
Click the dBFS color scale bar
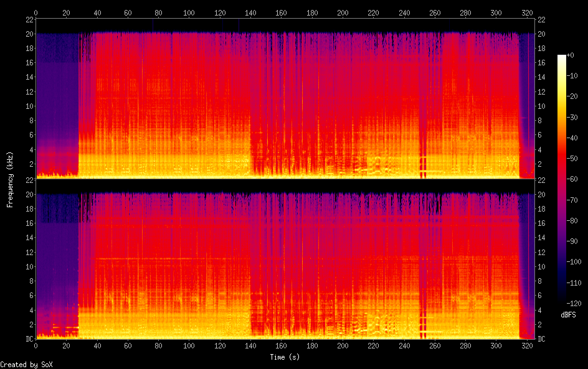561,179
